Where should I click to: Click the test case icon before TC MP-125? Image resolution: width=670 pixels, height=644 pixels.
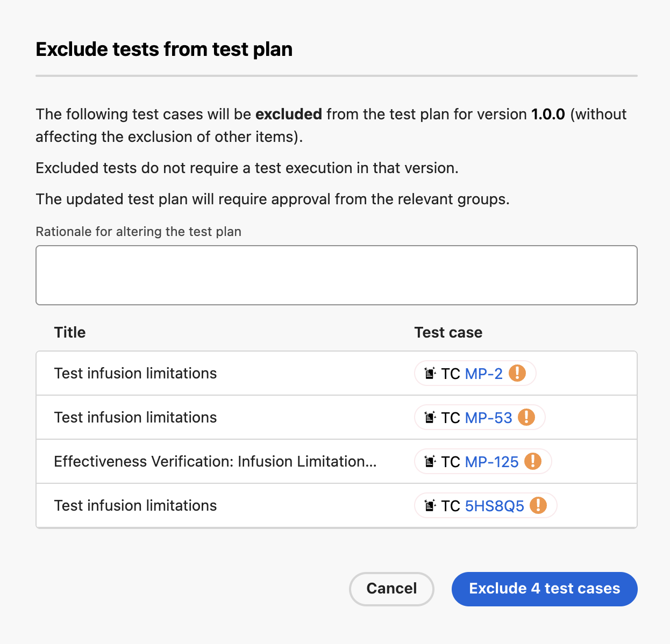click(x=430, y=461)
